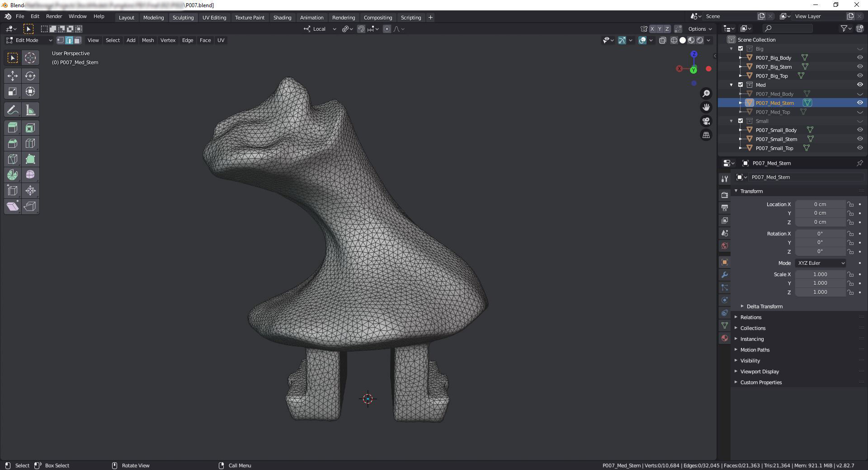
Task: Switch to edge select mode
Action: click(x=69, y=40)
